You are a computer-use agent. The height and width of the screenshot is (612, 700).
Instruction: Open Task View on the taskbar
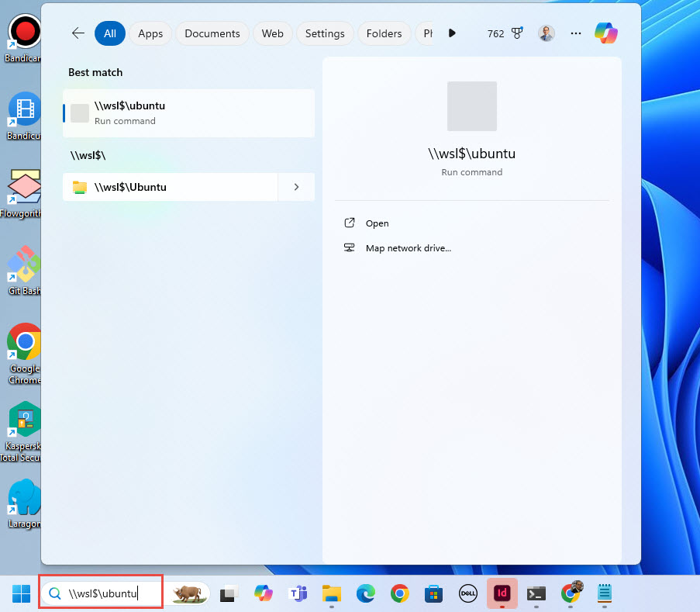click(x=229, y=593)
